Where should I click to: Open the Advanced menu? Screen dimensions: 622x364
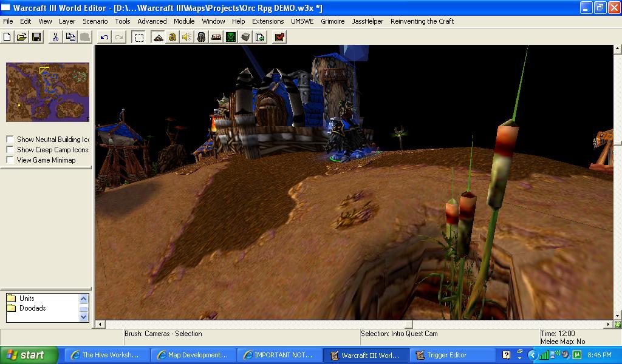coord(152,21)
